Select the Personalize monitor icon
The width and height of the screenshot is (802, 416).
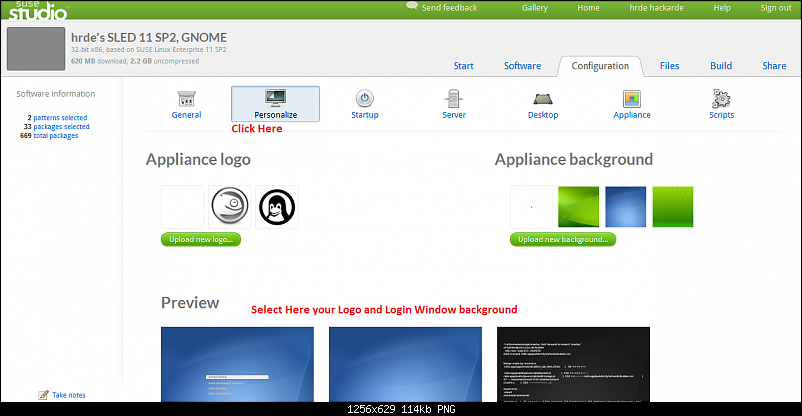tap(275, 99)
